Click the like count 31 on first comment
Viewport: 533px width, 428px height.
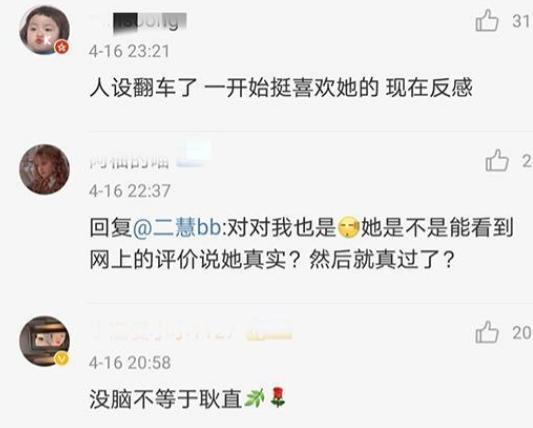(x=522, y=21)
